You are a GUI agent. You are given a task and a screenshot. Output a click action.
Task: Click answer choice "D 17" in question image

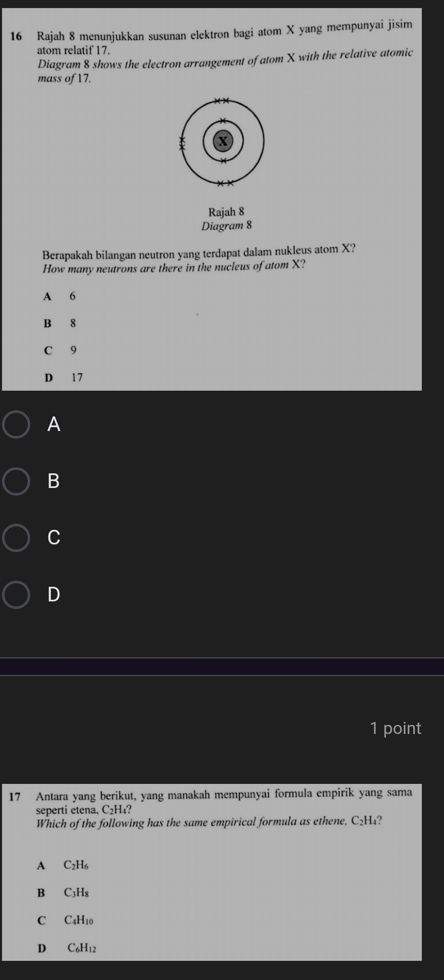coord(64,378)
